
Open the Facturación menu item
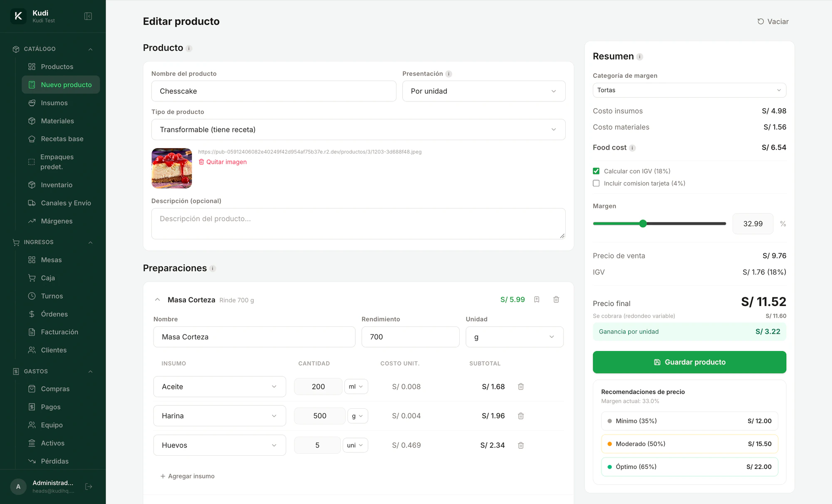[61, 332]
